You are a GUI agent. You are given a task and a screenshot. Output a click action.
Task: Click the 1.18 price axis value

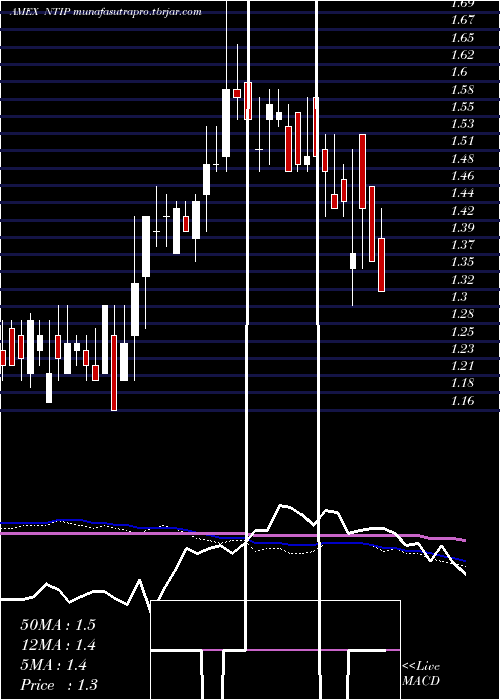[462, 383]
